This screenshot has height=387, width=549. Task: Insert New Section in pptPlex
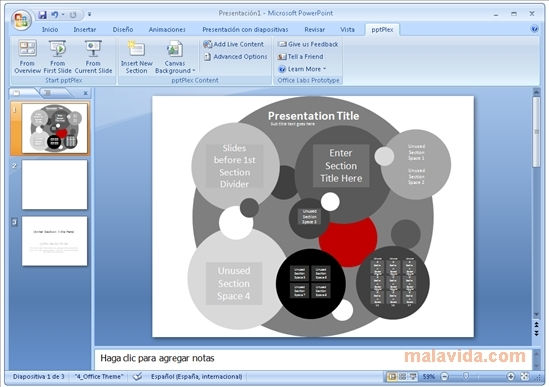(137, 57)
